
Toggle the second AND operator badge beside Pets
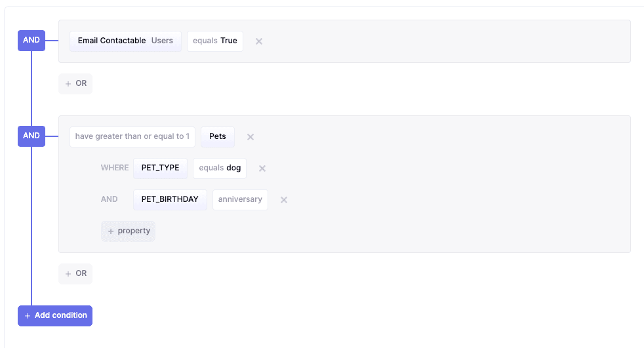pos(31,136)
